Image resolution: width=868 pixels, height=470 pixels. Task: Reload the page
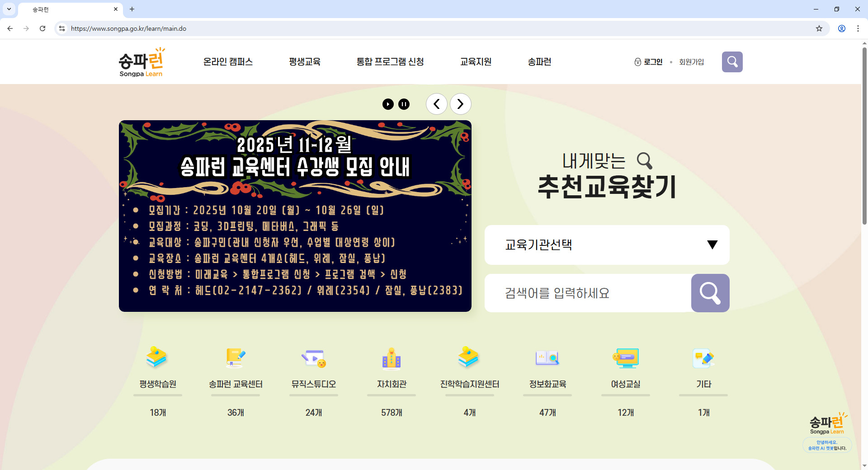pos(42,28)
